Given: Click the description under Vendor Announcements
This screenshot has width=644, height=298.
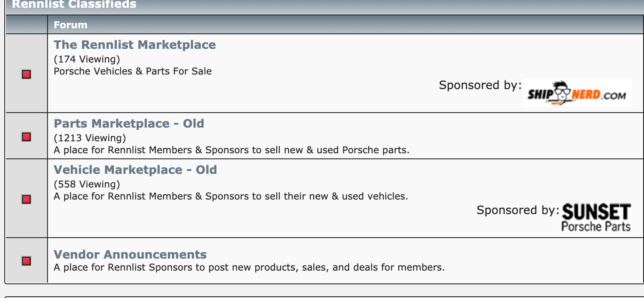Looking at the screenshot, I should pos(249,268).
